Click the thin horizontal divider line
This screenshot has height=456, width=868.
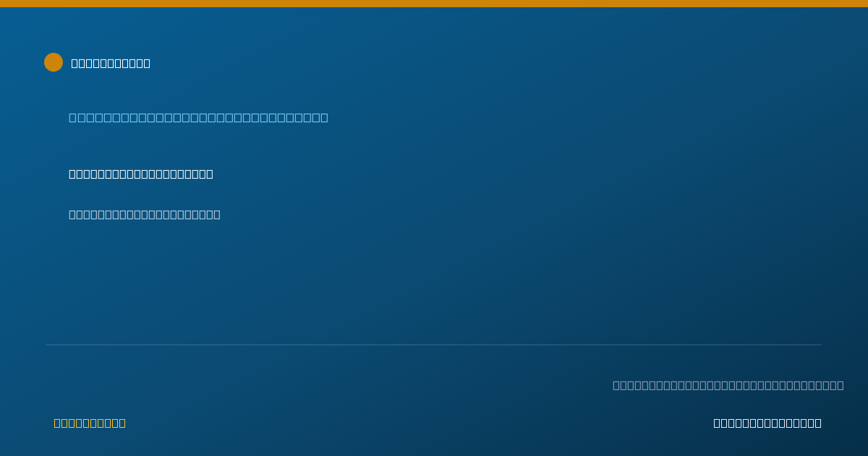[x=434, y=345]
